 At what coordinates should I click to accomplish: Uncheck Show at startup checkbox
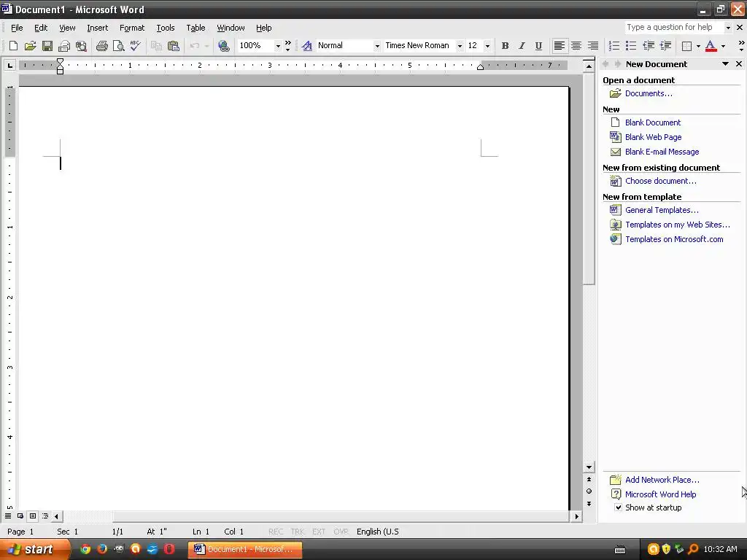pos(618,507)
